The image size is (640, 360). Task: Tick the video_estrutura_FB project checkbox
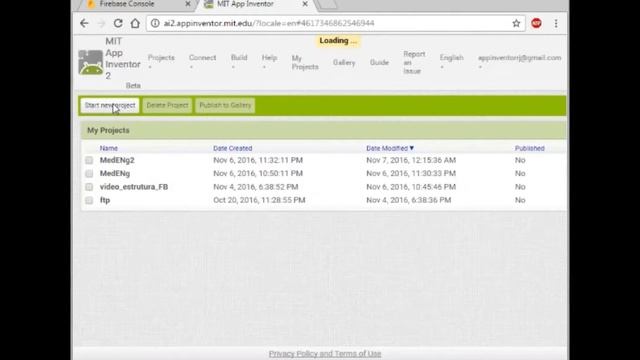pyautogui.click(x=89, y=187)
